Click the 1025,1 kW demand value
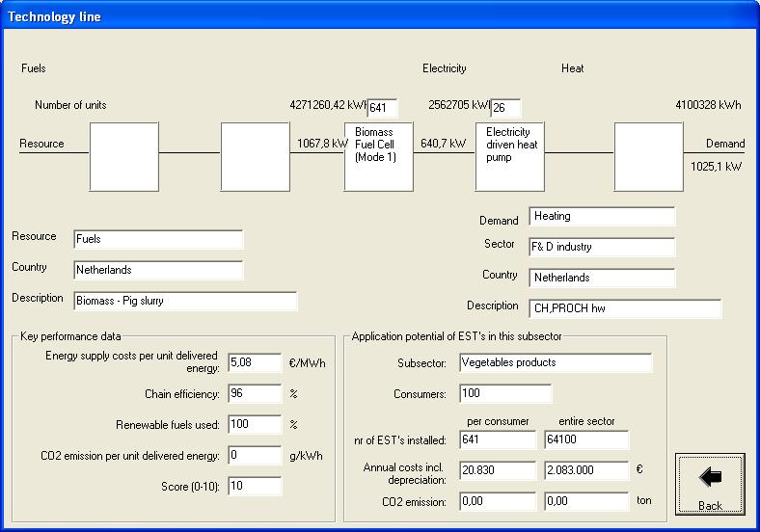 click(716, 167)
